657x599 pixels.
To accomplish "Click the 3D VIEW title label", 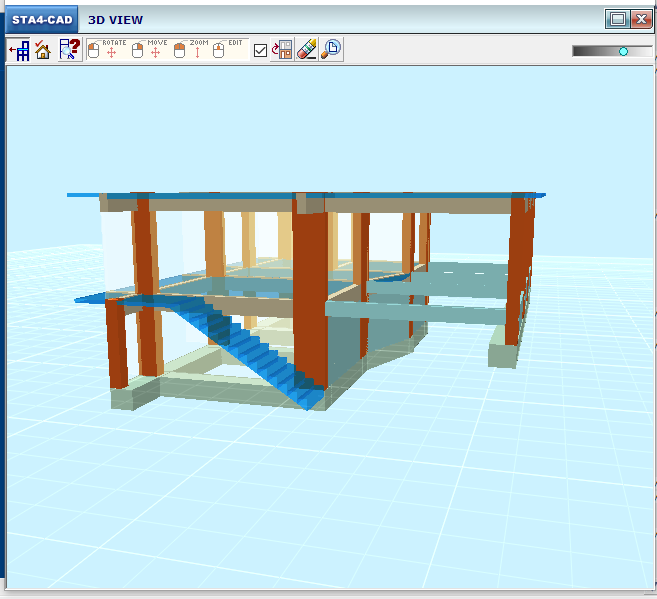I will tap(115, 19).
